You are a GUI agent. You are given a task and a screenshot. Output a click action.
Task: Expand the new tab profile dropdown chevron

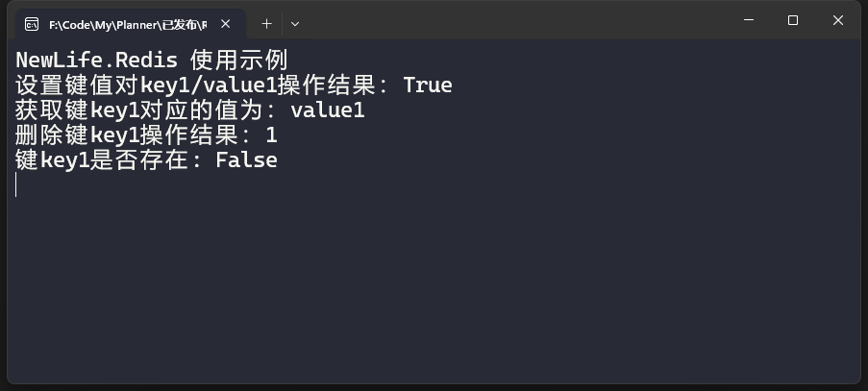(295, 23)
